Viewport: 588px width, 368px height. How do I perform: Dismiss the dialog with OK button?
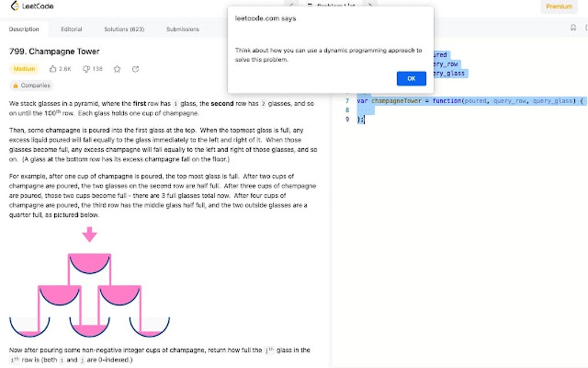pos(411,78)
